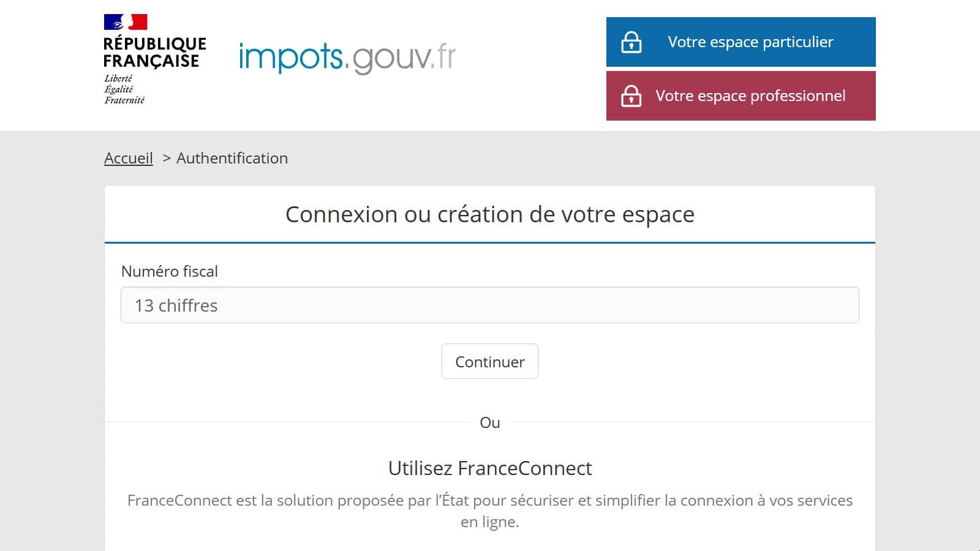Click the breadcrumb separator arrow after Accueil

166,158
